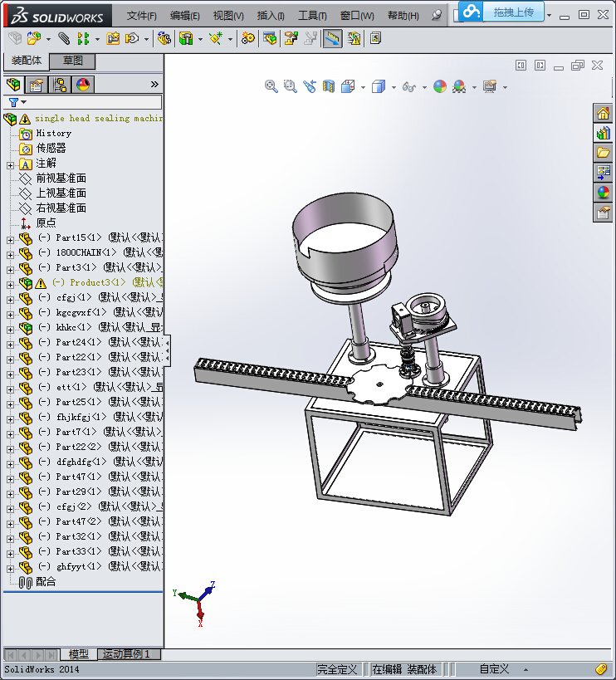The width and height of the screenshot is (616, 680).
Task: Start a New Motion Study
Action: pyautogui.click(x=248, y=38)
